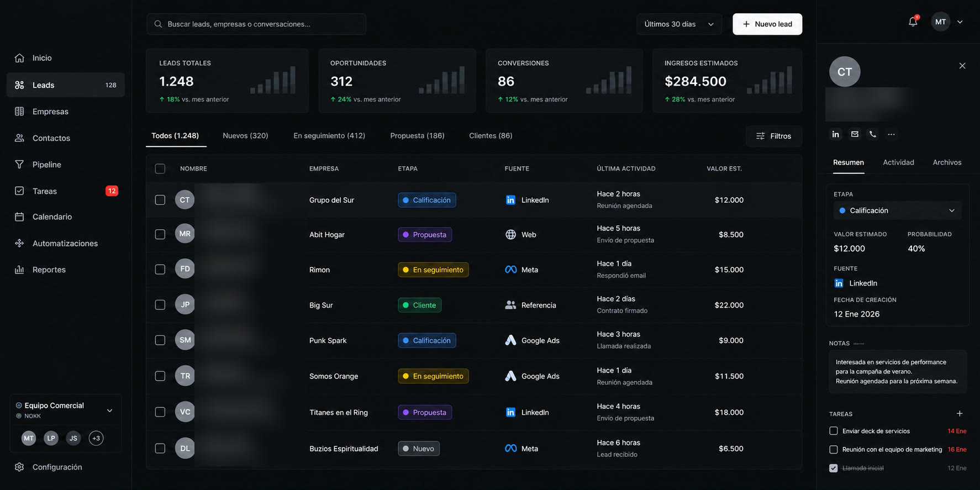Toggle the select-all checkbox in table header
This screenshot has width=980, height=490.
[160, 169]
